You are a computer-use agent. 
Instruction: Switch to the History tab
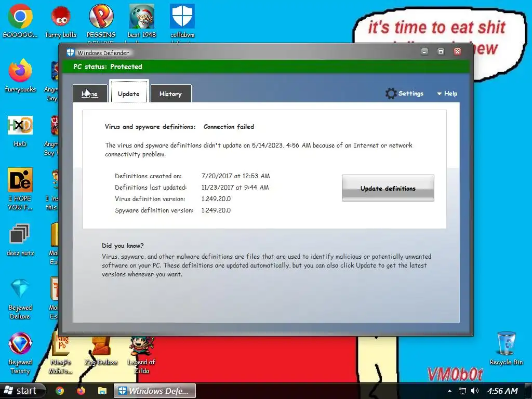(x=170, y=94)
